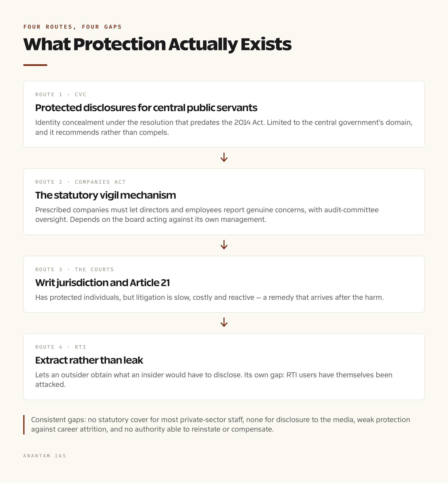Click the 'Route 1 · CVC' label

click(x=61, y=95)
